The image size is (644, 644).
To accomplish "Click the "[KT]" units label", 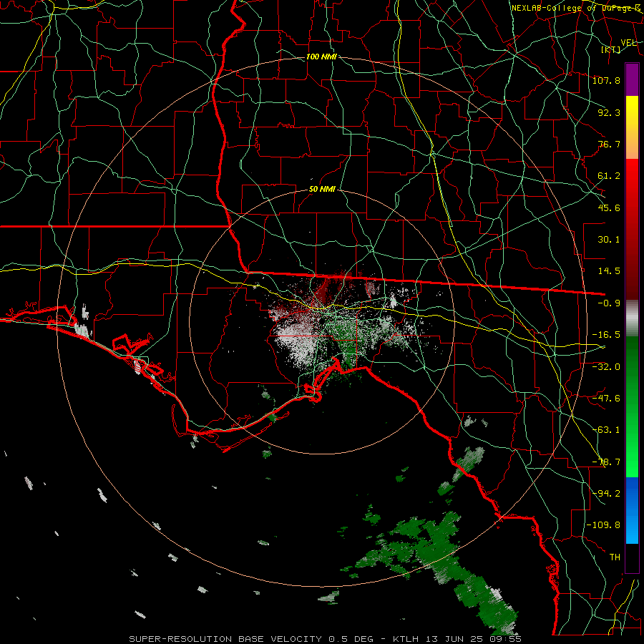I will tap(611, 49).
